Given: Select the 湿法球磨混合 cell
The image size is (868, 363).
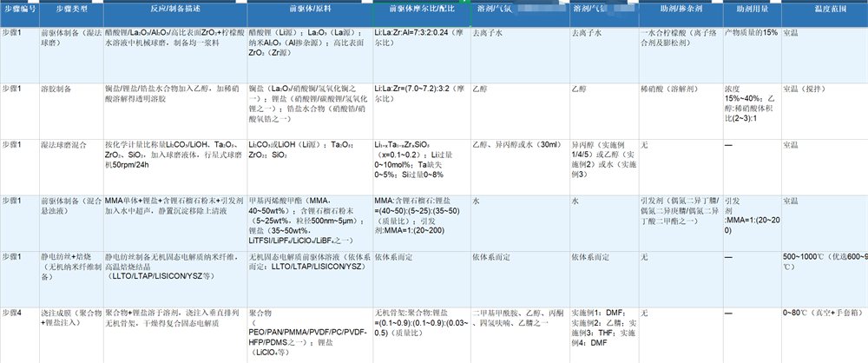Looking at the screenshot, I should [71, 167].
